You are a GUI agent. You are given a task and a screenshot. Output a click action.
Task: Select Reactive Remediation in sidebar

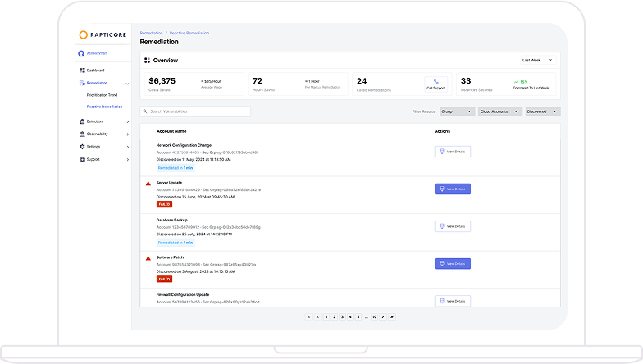click(x=104, y=107)
